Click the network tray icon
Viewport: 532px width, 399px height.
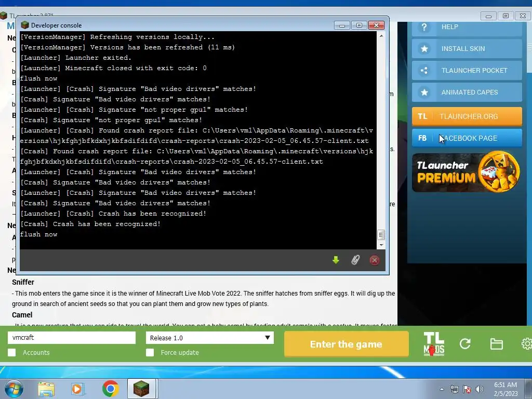(x=454, y=389)
